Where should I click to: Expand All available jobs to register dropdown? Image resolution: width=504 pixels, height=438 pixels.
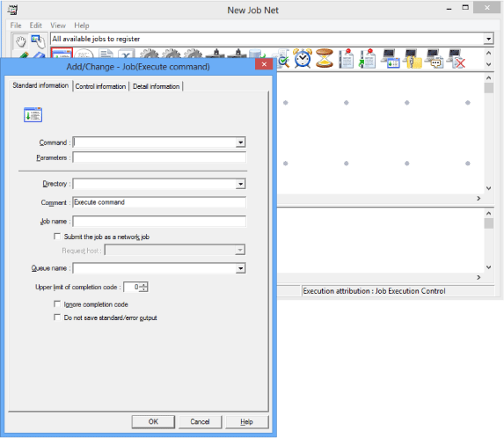[488, 39]
